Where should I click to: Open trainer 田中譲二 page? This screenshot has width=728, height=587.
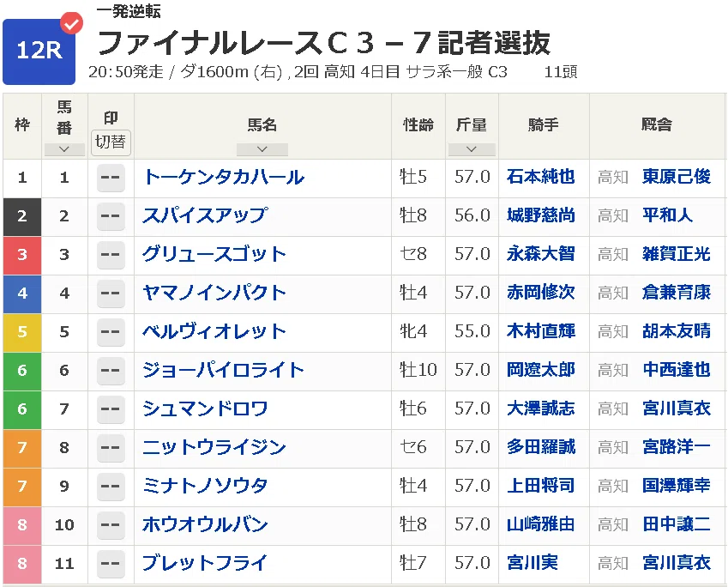tap(677, 524)
